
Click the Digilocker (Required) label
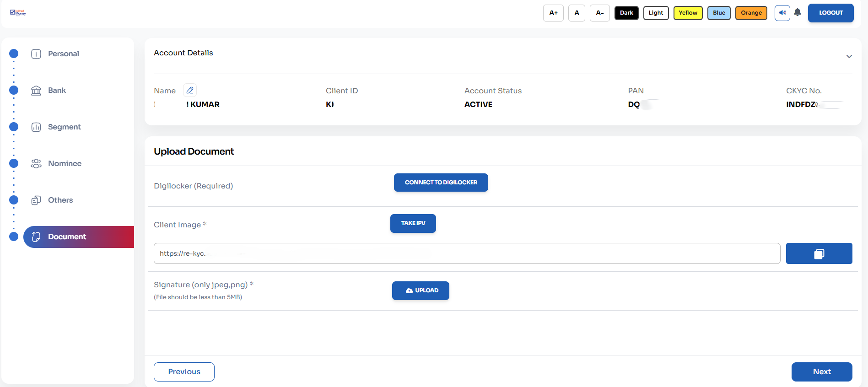(193, 186)
